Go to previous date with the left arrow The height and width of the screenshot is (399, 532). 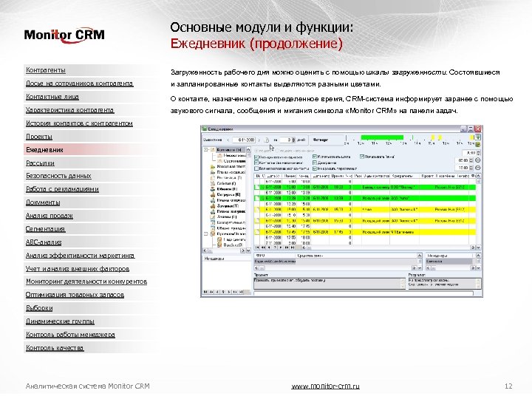point(228,140)
